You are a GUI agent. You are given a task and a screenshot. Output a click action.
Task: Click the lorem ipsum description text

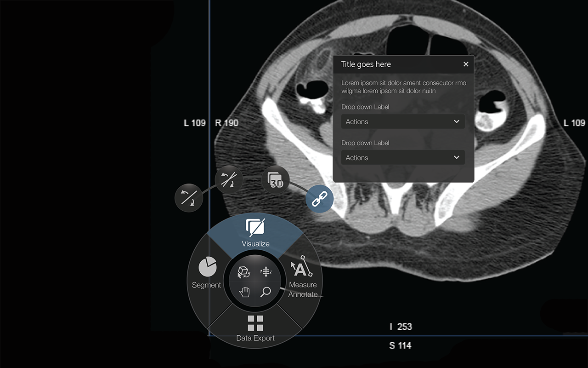point(403,87)
